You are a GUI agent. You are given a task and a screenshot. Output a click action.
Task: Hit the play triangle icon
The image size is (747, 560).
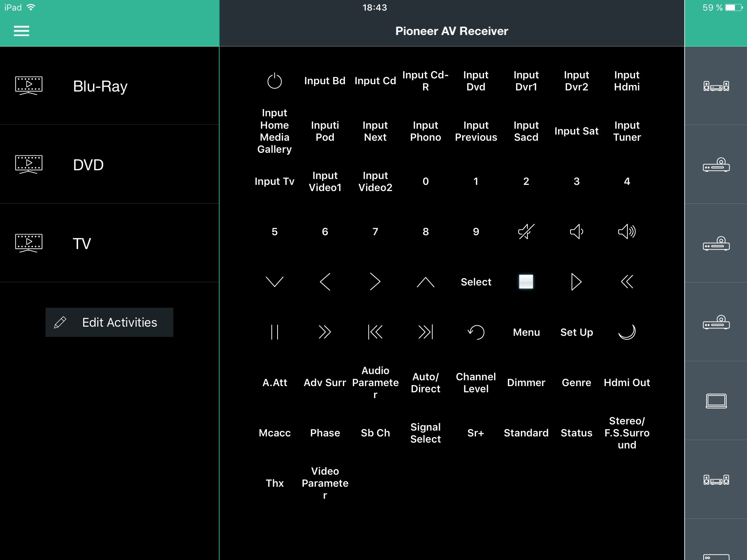tap(576, 282)
